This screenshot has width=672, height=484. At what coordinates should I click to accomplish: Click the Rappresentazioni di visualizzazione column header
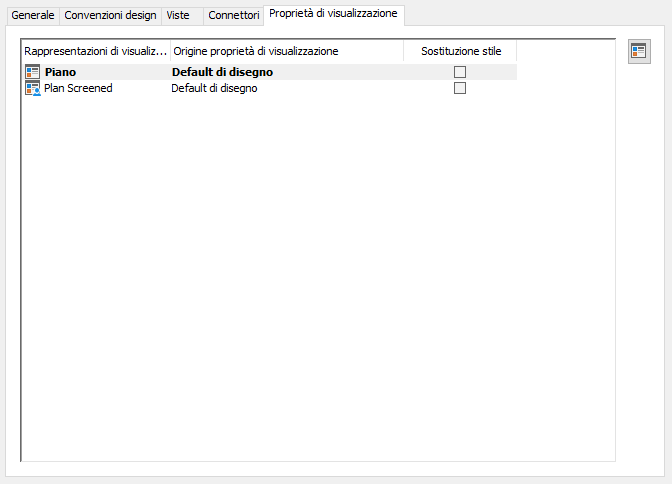click(x=95, y=51)
